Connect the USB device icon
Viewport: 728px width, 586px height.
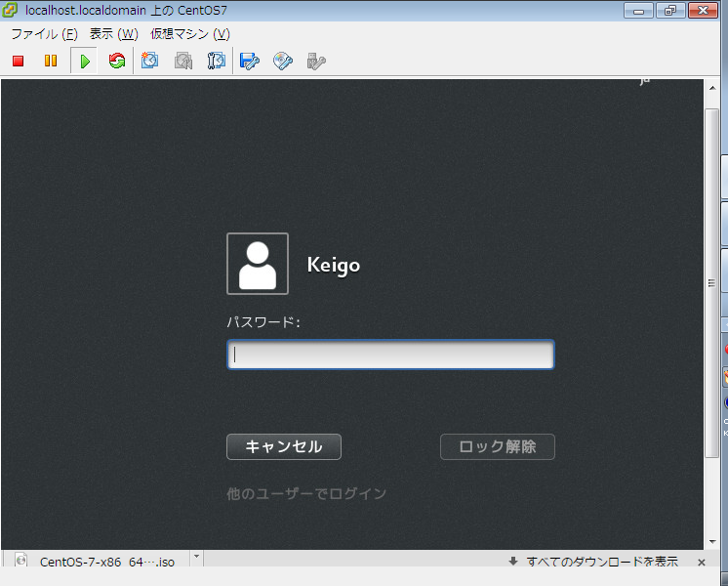(316, 61)
